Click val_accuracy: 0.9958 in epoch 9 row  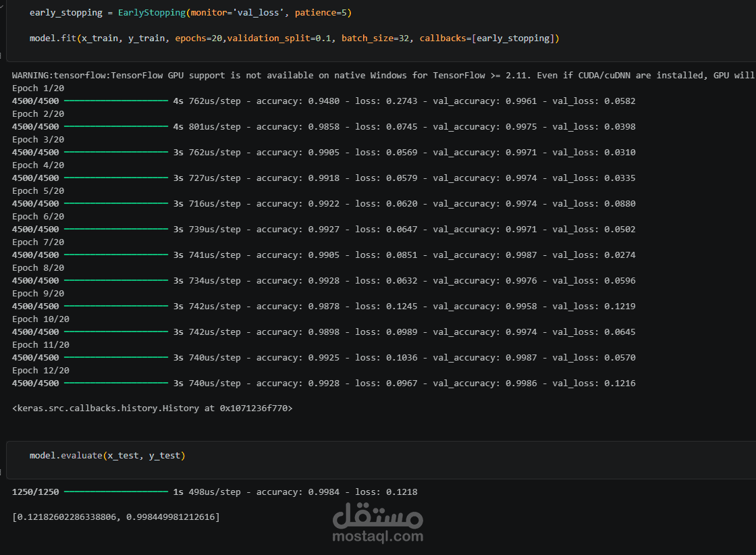485,306
